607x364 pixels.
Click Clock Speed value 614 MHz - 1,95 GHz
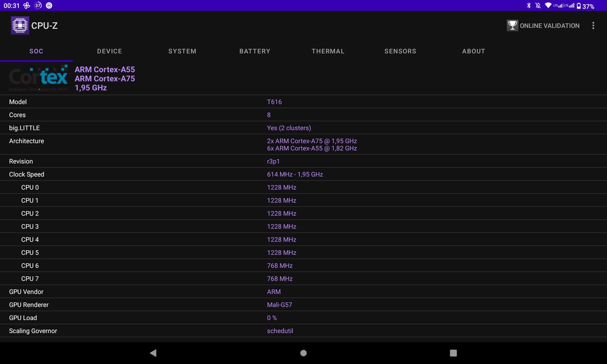[x=295, y=174]
